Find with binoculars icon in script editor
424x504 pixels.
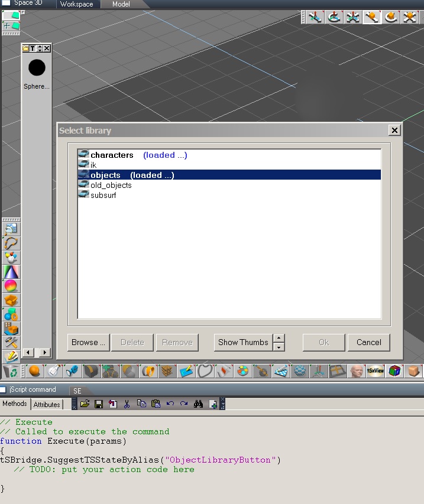pyautogui.click(x=198, y=404)
